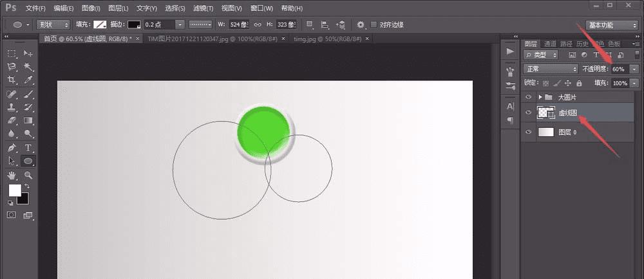Select the Eyedropper tool

point(28,80)
